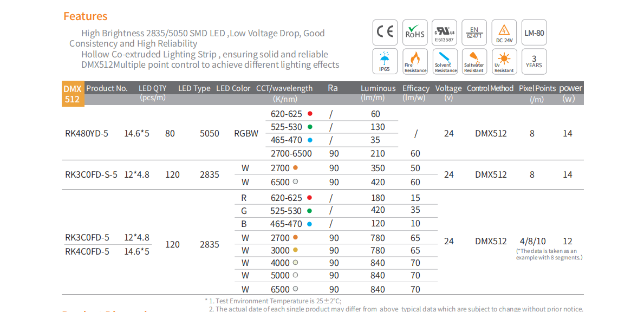Select the IP65 umbrella icon

point(385,62)
